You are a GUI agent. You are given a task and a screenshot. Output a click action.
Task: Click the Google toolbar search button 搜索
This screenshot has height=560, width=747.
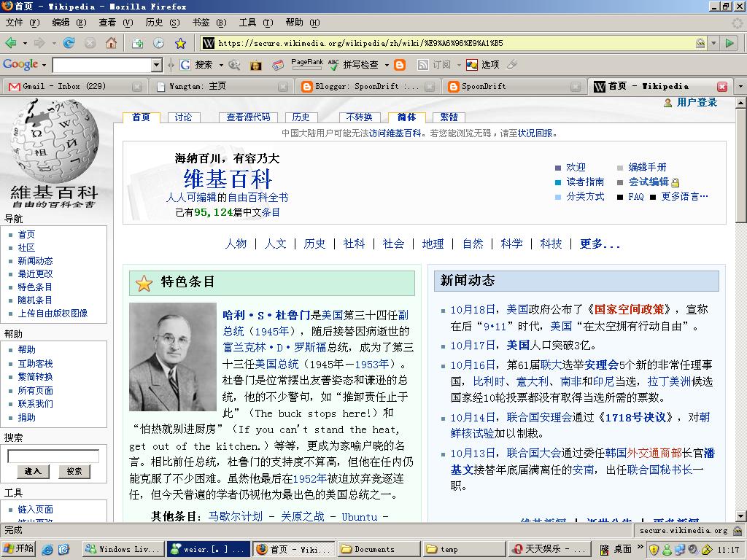196,65
